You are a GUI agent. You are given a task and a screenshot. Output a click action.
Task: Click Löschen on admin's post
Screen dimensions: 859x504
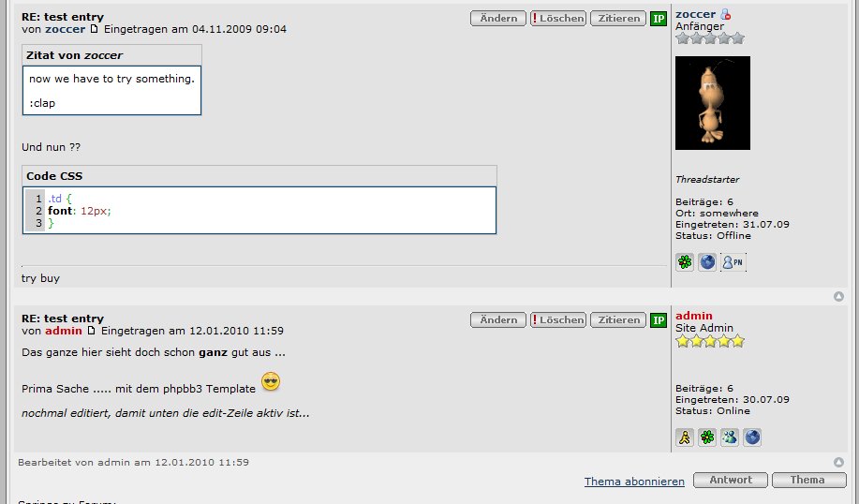tap(558, 320)
